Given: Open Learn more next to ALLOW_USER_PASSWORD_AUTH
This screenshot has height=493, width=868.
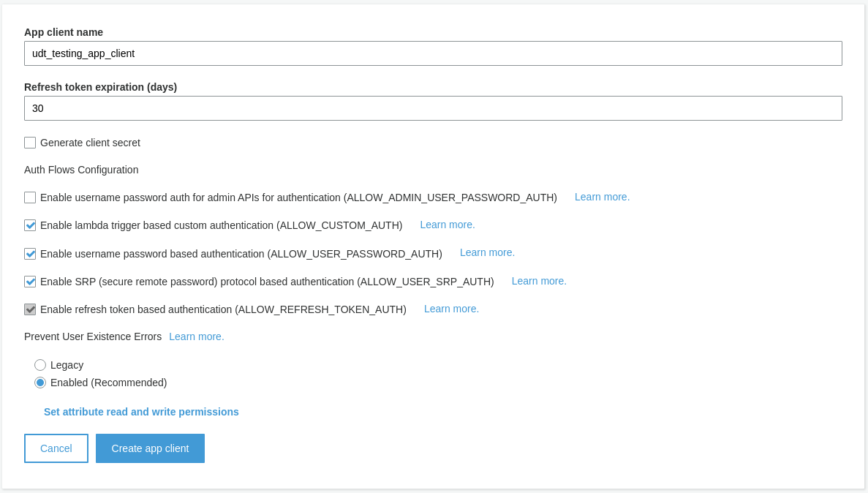Looking at the screenshot, I should pyautogui.click(x=487, y=252).
